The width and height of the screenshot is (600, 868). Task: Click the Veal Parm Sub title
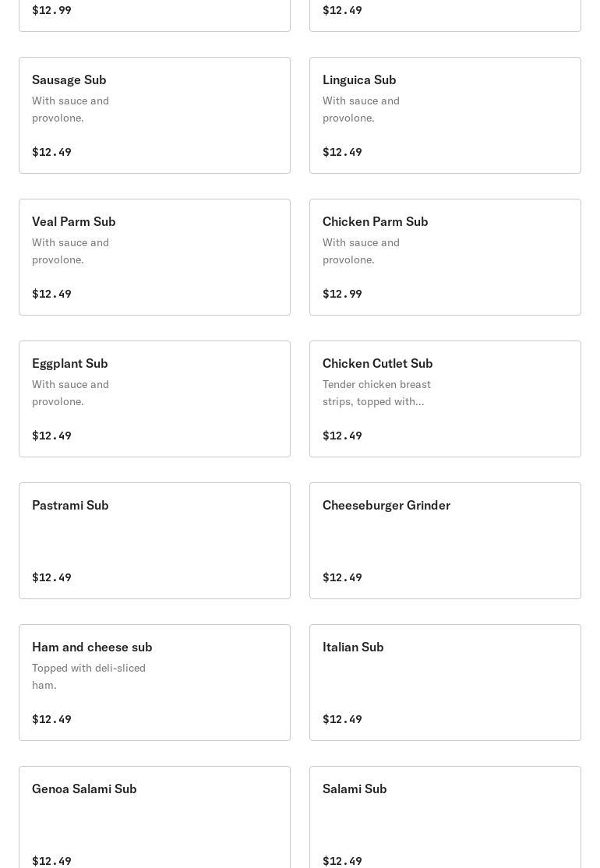coord(74,221)
